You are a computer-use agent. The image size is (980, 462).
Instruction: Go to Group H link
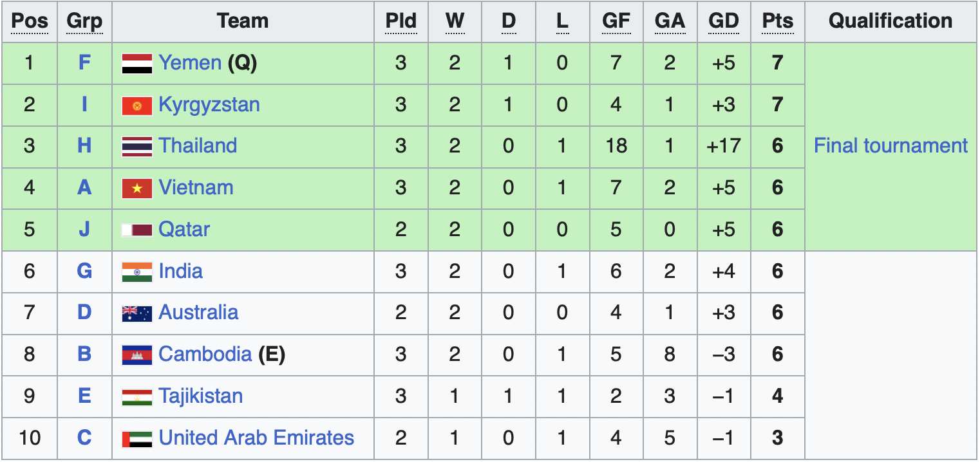[84, 146]
